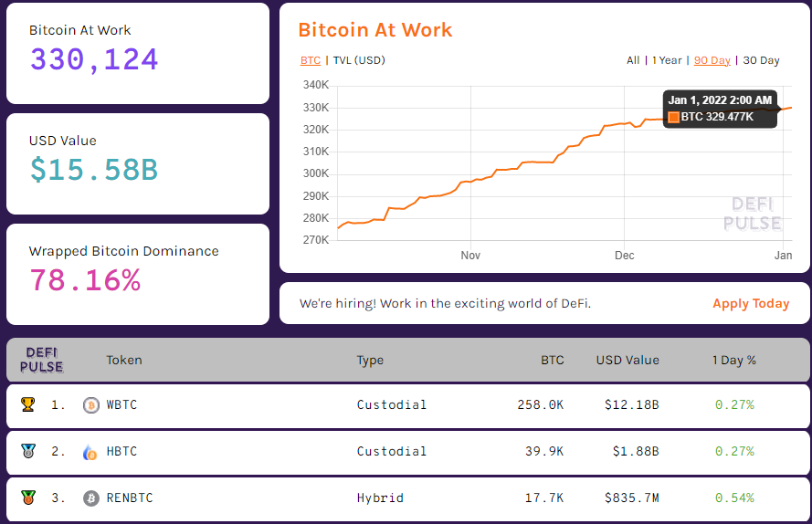Select the 30 Day time range

(x=762, y=60)
